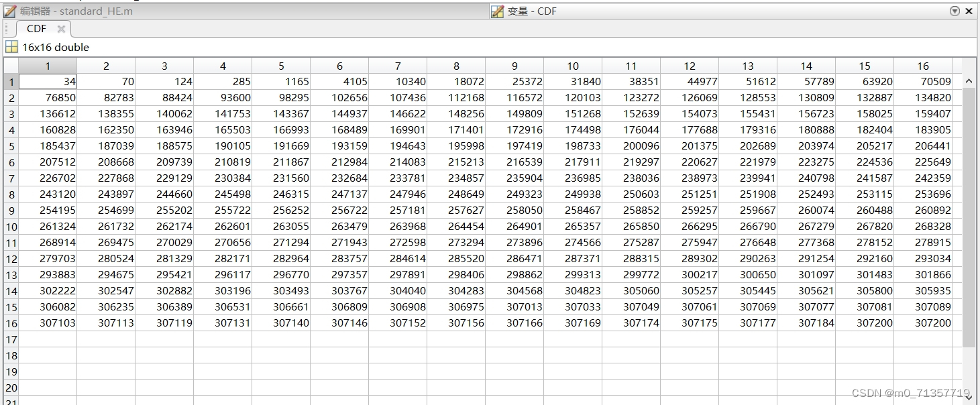Select cell with value 190105
Screen dimensions: 980x405
point(223,146)
